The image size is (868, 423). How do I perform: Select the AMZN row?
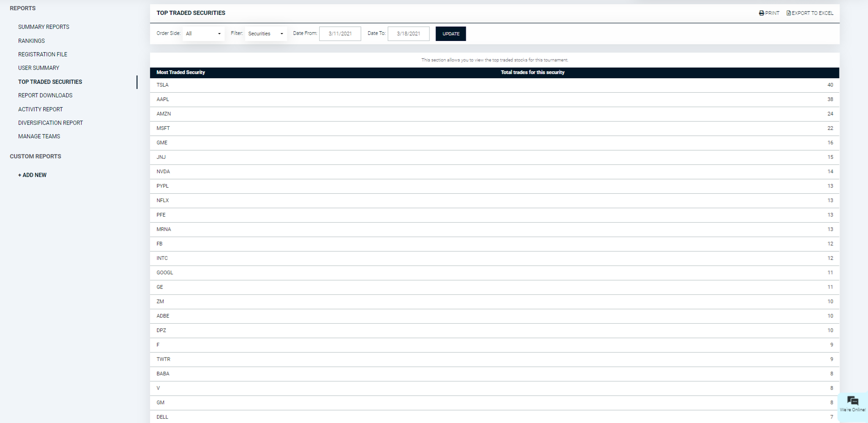point(495,114)
